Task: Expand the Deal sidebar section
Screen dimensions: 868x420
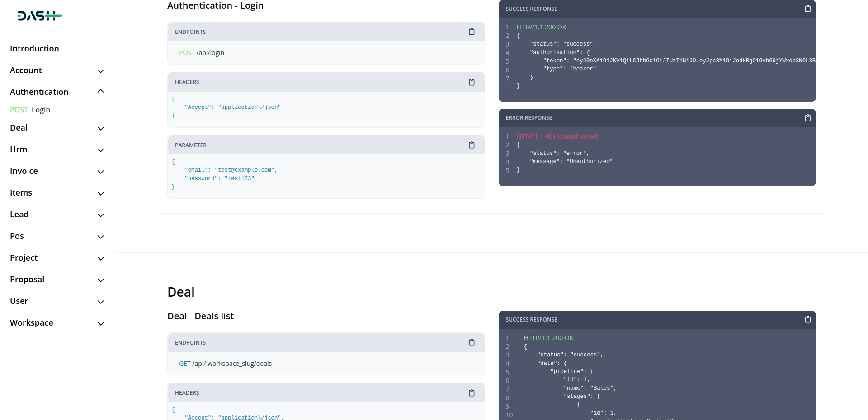Action: [101, 128]
